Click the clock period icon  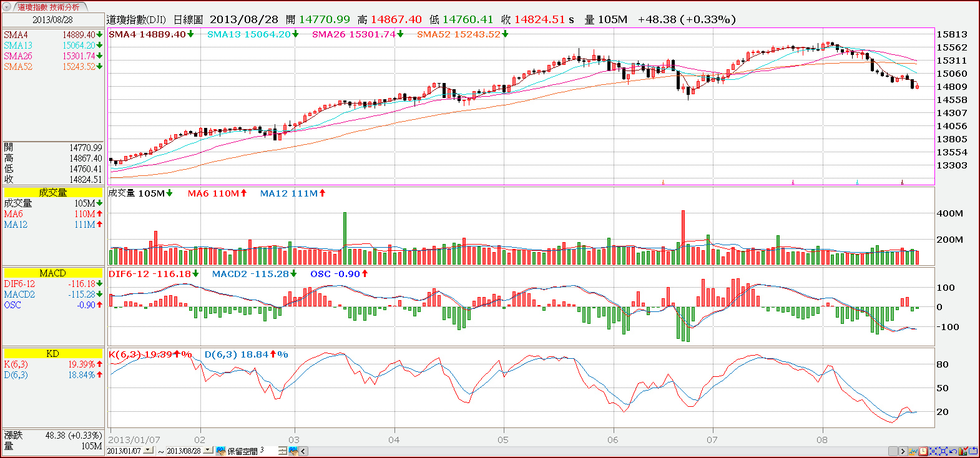pyautogui.click(x=923, y=451)
